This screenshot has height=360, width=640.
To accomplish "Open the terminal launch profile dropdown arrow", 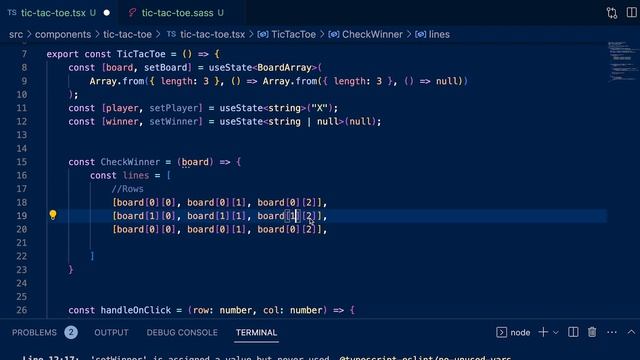I will [556, 333].
